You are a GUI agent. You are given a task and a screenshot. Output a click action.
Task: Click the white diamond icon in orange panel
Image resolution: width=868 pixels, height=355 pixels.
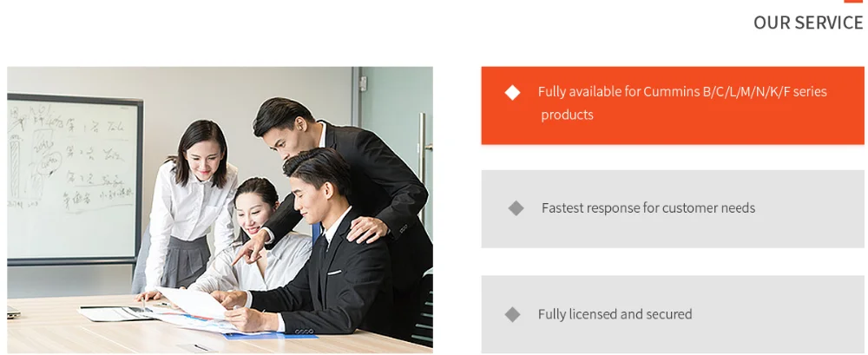point(513,93)
